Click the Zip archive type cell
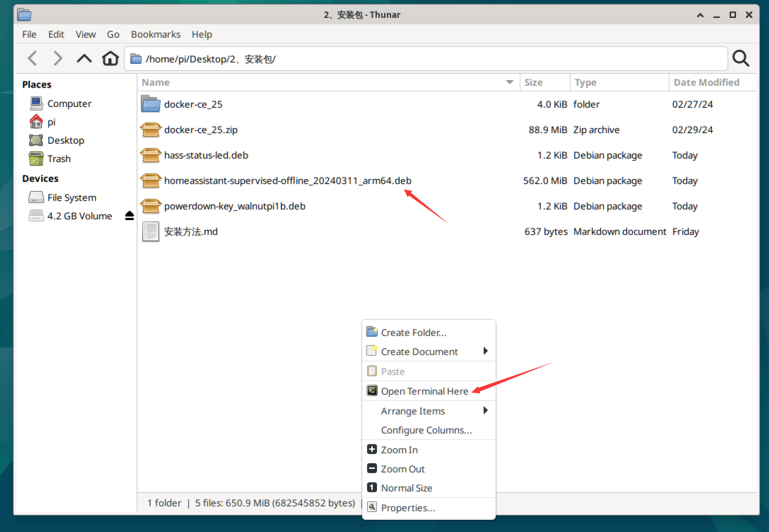This screenshot has height=532, width=769. [x=596, y=130]
